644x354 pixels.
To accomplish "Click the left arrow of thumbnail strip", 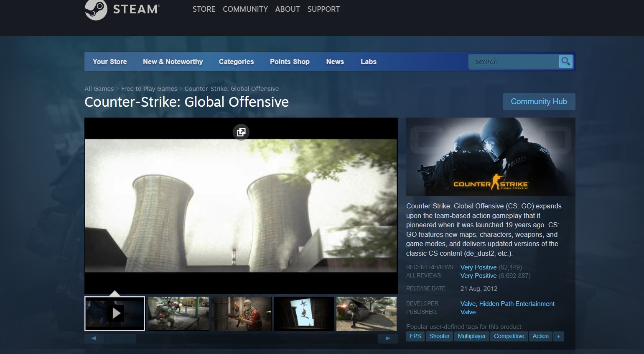I will coord(94,338).
